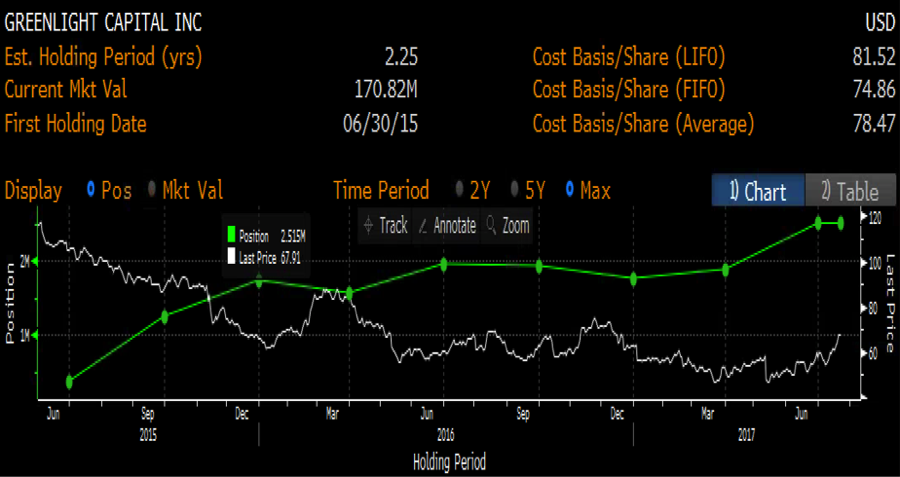Click the LIFO cost basis value 81.52
900x477 pixels.
tap(874, 57)
